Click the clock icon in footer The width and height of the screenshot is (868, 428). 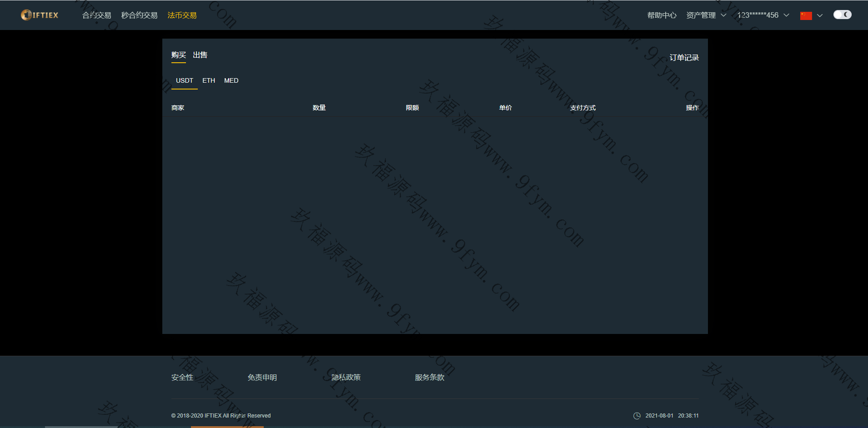(x=637, y=416)
